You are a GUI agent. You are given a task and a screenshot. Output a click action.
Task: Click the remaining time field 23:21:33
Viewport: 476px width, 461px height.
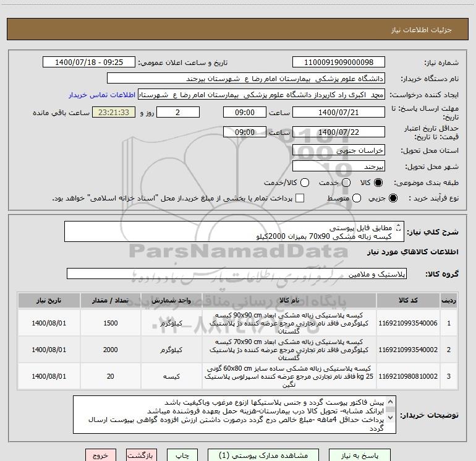[114, 112]
